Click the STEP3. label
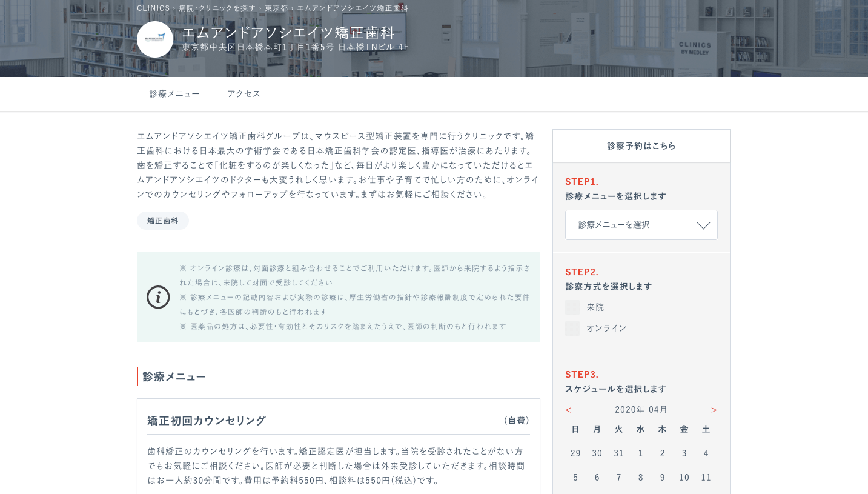This screenshot has height=494, width=868. (582, 374)
